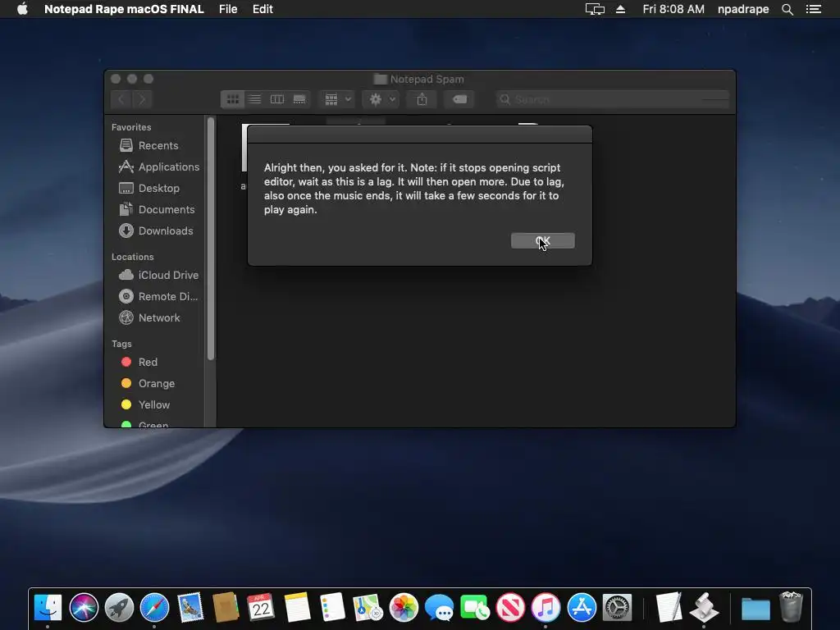Open Notification Center from menu bar

click(813, 9)
